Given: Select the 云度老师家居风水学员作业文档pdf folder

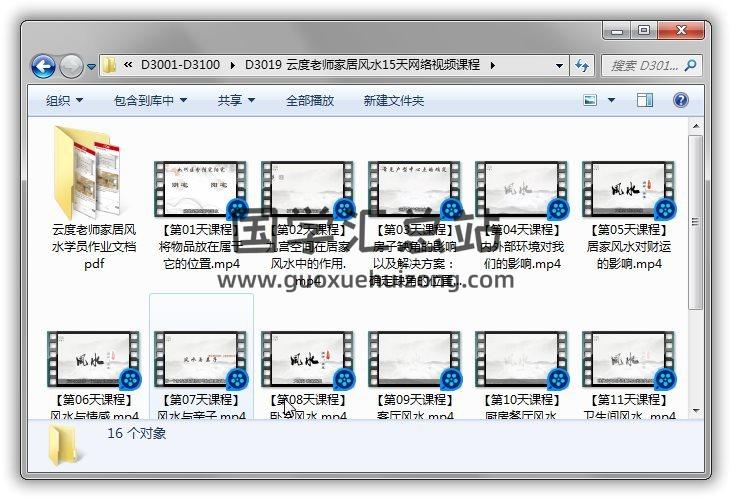Looking at the screenshot, I should (x=89, y=171).
